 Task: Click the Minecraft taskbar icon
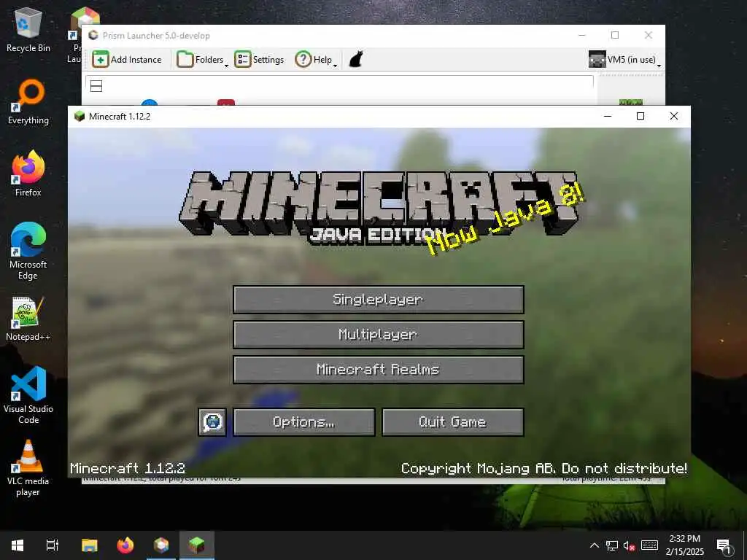197,545
